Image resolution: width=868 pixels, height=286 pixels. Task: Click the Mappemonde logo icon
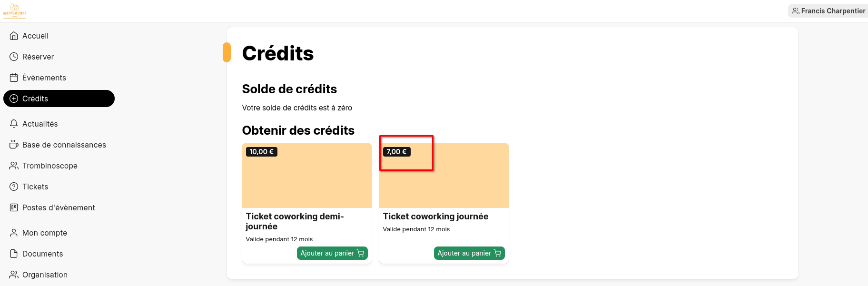15,10
